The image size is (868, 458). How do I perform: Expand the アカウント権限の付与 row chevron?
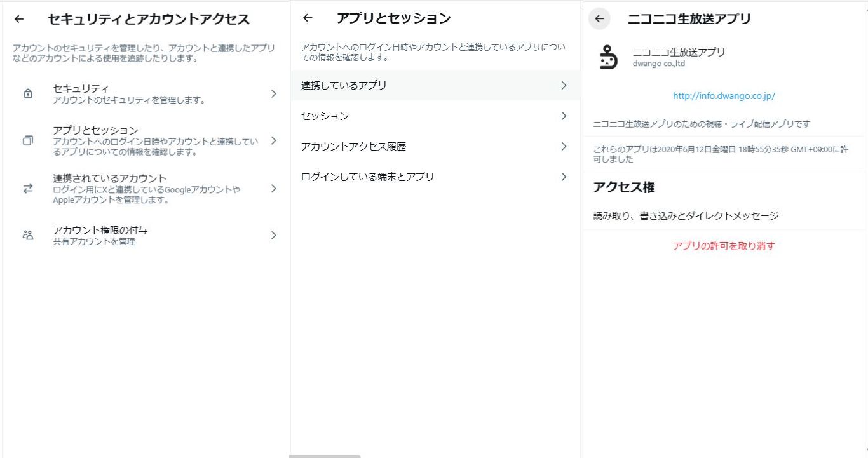point(273,235)
